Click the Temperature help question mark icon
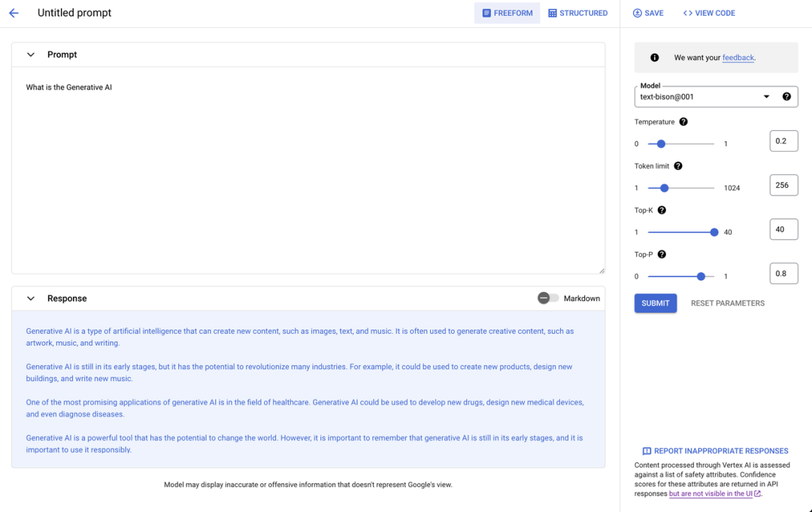This screenshot has width=812, height=512. (x=683, y=122)
